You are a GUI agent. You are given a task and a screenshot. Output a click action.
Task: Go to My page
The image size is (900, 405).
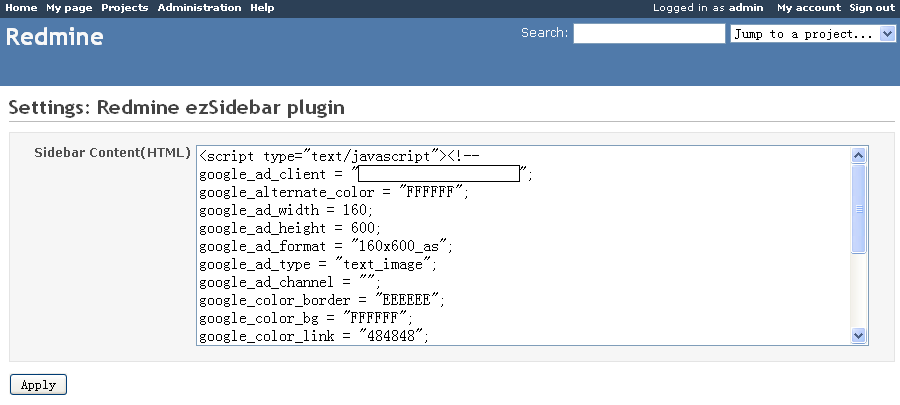pos(69,8)
